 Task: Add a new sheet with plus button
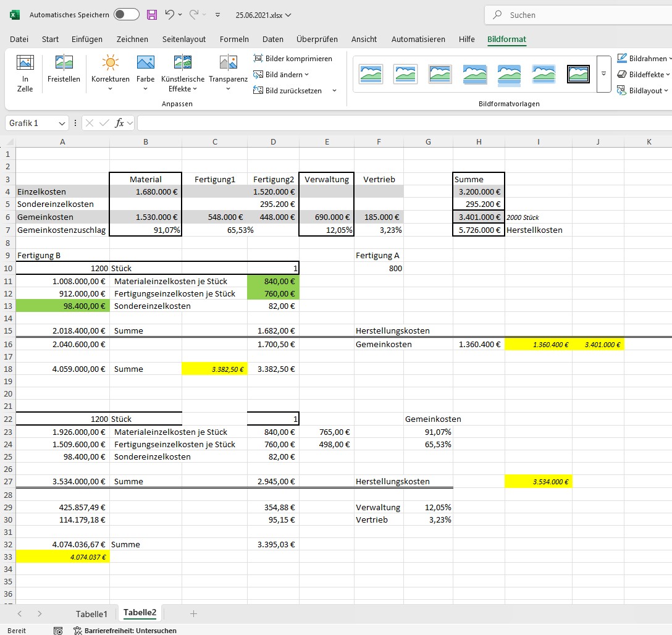point(193,613)
